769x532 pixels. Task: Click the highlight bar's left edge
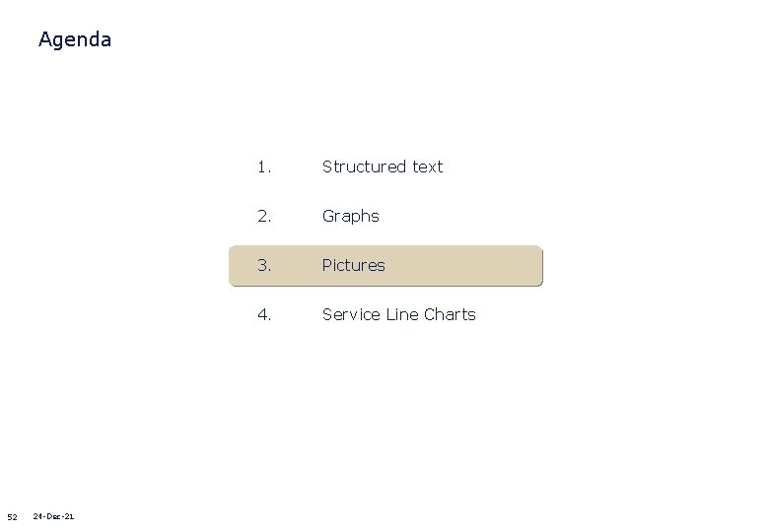point(233,266)
